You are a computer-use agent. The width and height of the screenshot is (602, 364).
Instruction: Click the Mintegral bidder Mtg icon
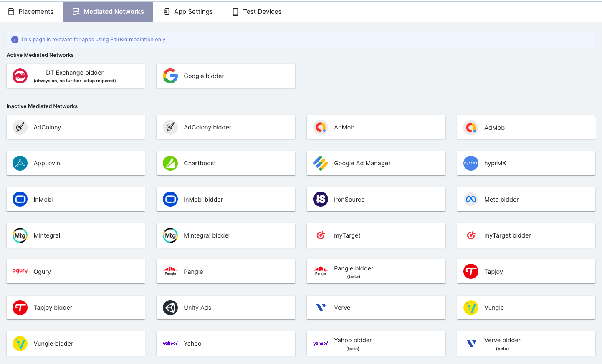170,235
